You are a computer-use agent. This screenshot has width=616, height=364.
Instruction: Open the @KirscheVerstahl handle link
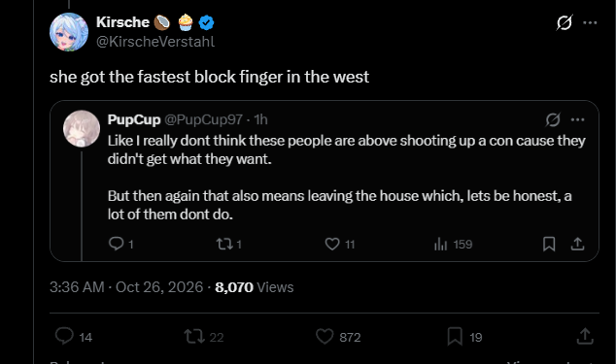(155, 42)
